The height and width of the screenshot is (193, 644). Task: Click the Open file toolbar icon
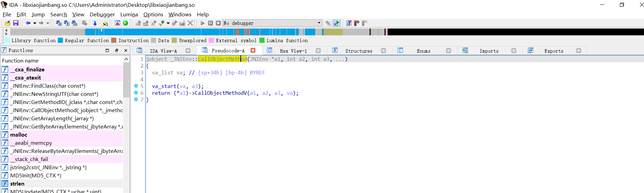(7, 23)
